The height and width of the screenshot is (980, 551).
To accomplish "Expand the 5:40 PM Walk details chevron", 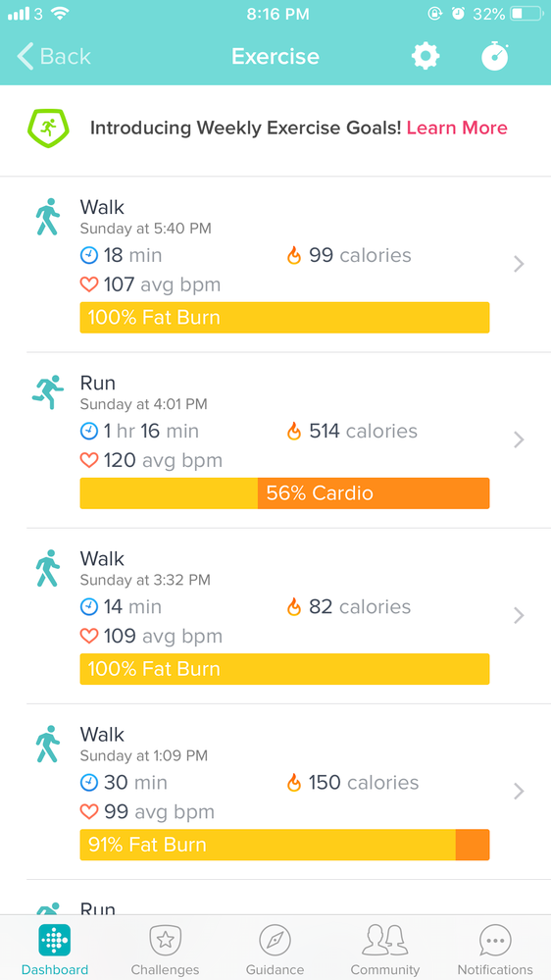I will coord(519,265).
